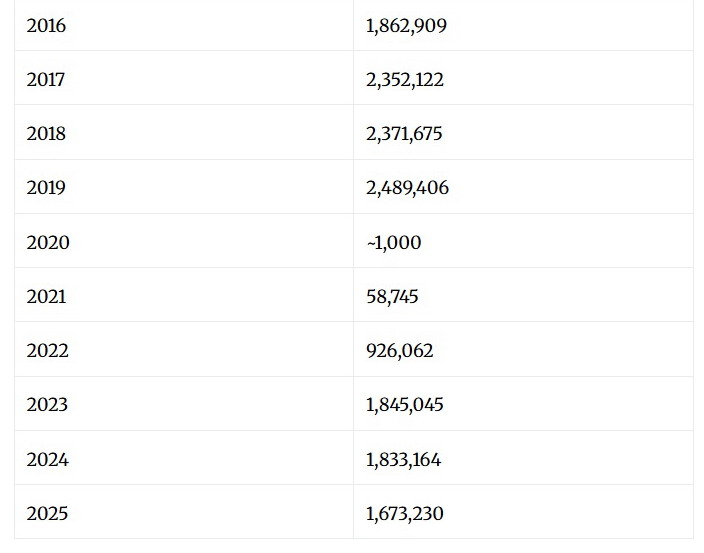The width and height of the screenshot is (704, 553).
Task: Click the 2017 year cell
Action: (46, 80)
